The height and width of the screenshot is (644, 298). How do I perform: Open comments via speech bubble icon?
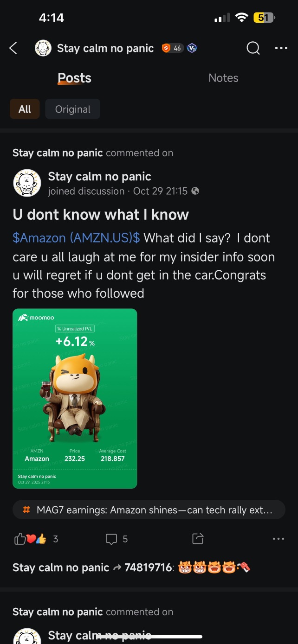tap(111, 539)
